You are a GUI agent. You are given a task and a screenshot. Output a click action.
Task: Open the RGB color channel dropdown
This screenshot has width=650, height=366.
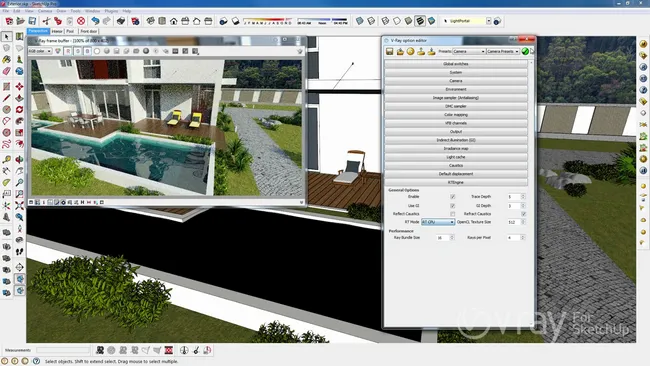tap(40, 51)
